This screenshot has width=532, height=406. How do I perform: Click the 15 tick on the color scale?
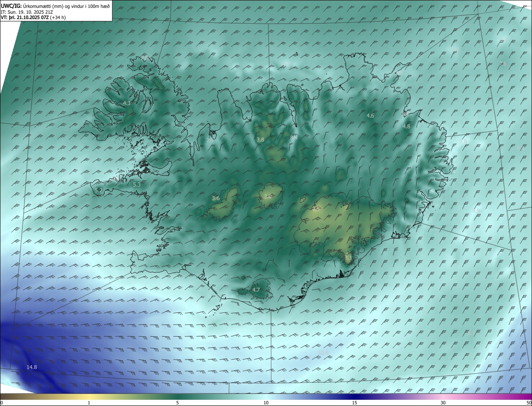pos(355,403)
